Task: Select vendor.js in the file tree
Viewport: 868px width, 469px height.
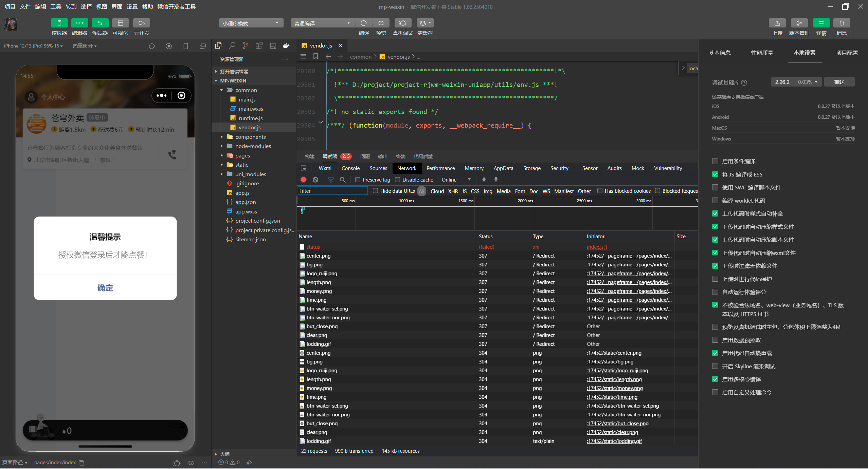Action: click(249, 127)
